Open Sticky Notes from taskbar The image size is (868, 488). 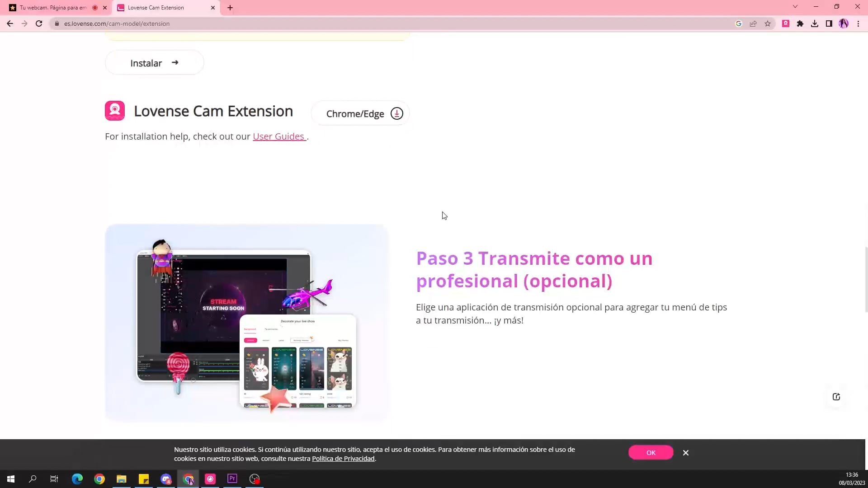(x=144, y=479)
